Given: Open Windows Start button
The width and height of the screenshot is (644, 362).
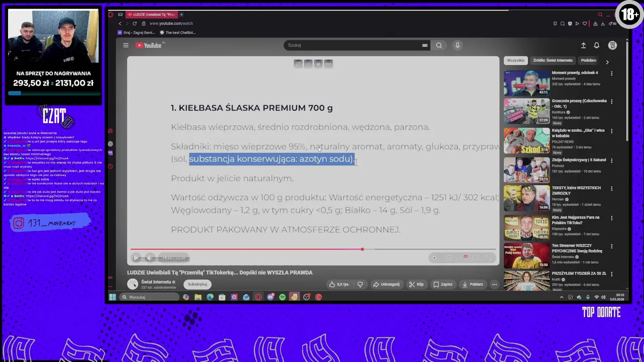Looking at the screenshot, I should (112, 297).
